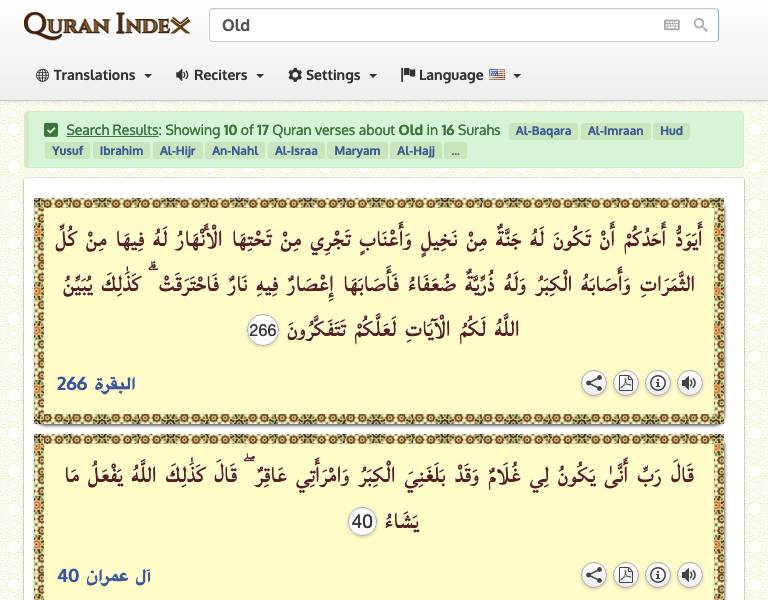Choose the Ibrahim surah tag
The width and height of the screenshot is (768, 600).
click(121, 150)
